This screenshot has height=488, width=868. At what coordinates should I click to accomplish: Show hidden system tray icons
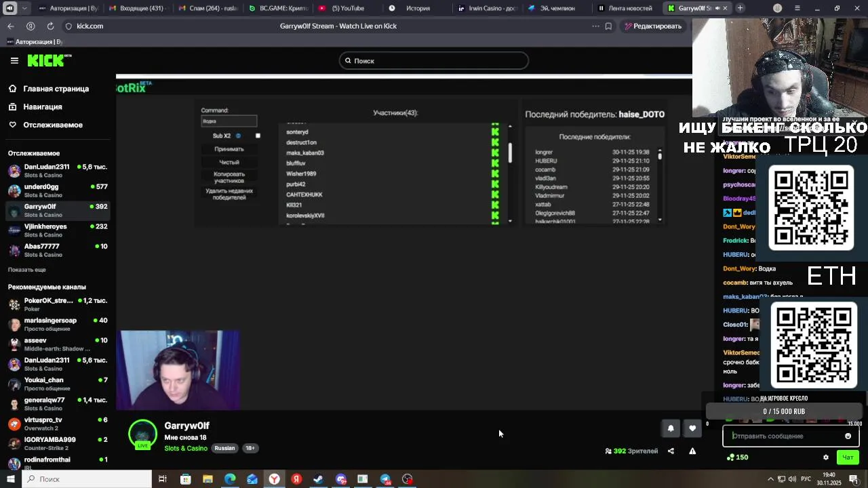pos(770,479)
